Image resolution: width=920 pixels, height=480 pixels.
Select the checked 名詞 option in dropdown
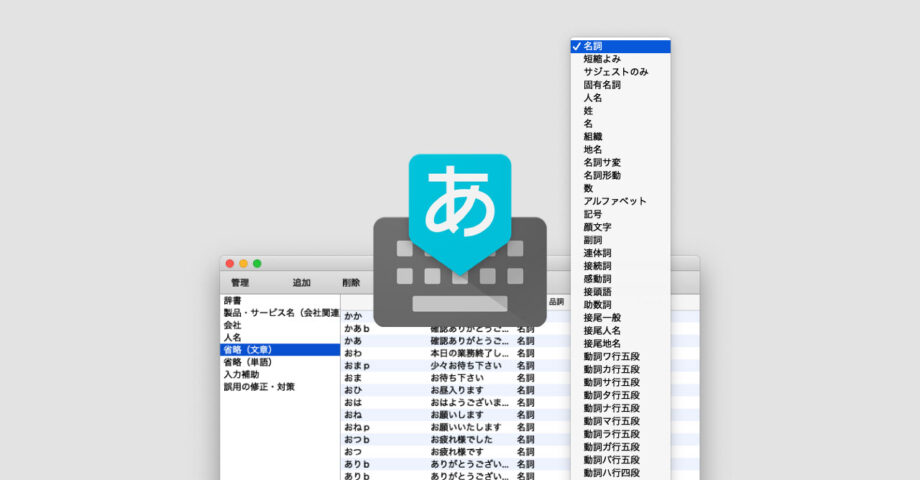[620, 46]
